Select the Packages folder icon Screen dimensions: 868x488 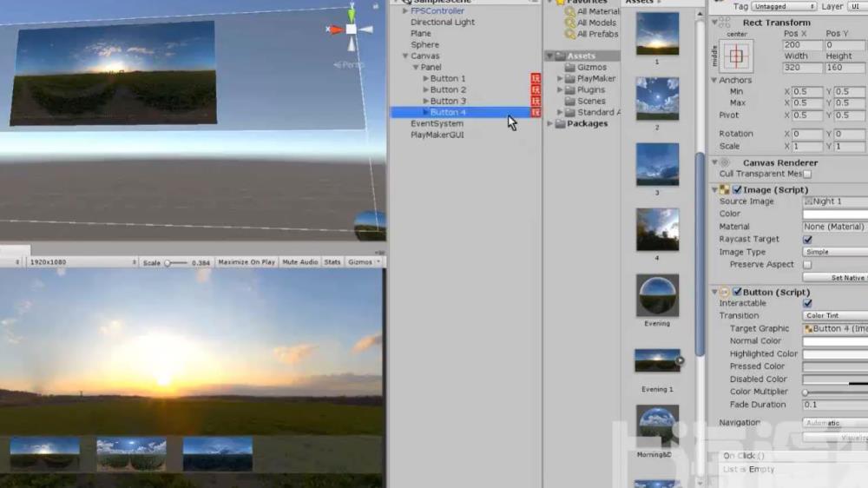(560, 123)
